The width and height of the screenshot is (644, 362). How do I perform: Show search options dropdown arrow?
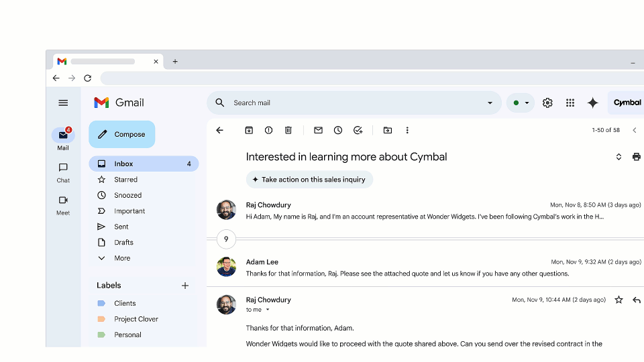pos(490,103)
